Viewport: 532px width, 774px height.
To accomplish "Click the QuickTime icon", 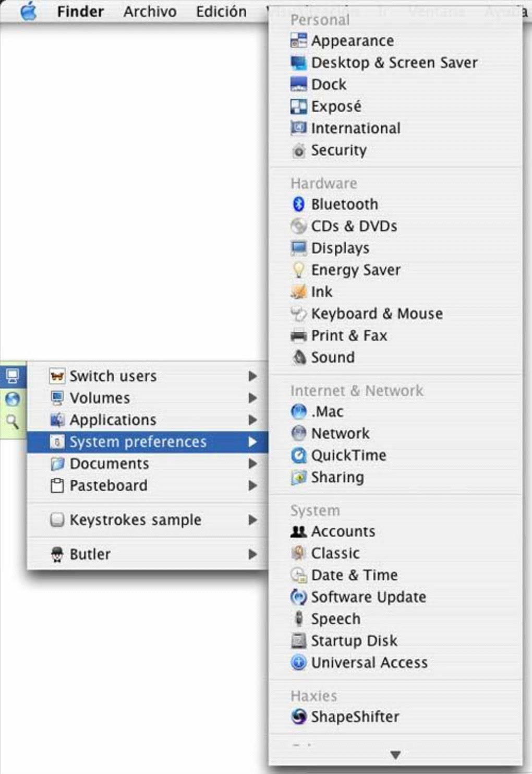I will pyautogui.click(x=298, y=456).
